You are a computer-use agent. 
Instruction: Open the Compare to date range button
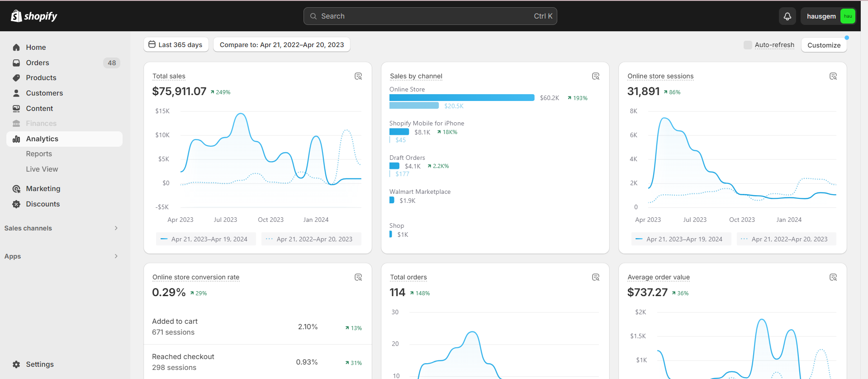point(281,44)
